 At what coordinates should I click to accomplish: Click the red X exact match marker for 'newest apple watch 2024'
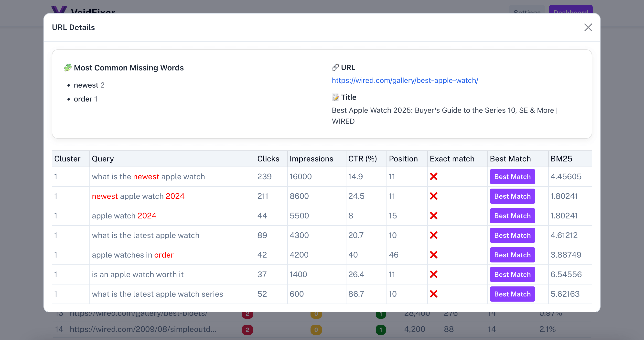point(434,196)
